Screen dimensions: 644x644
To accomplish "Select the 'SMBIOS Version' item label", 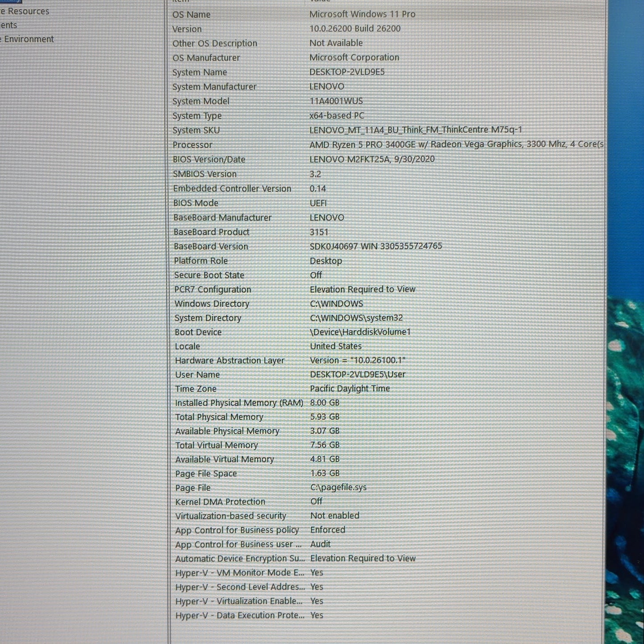I will point(205,174).
